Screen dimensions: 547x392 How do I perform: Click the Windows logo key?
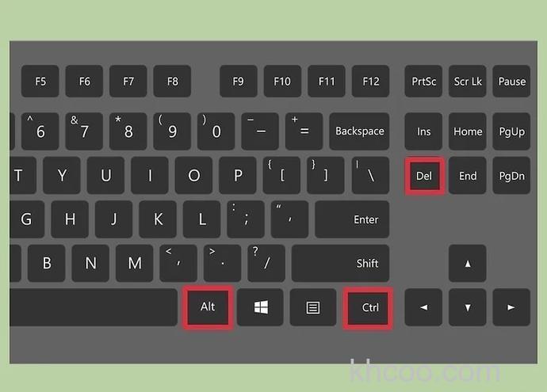point(260,307)
